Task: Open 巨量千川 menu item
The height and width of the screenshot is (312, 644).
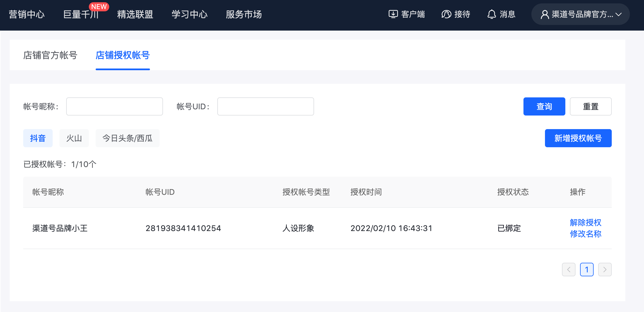Action: (81, 14)
